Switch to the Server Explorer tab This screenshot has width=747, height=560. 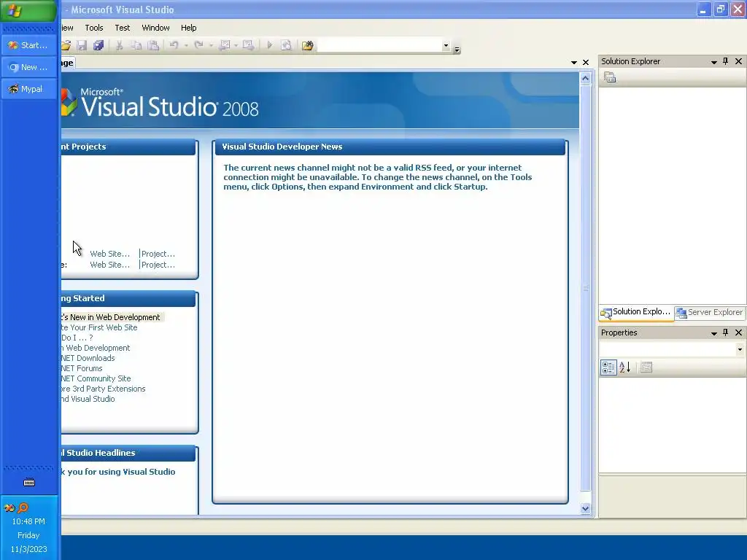click(710, 312)
